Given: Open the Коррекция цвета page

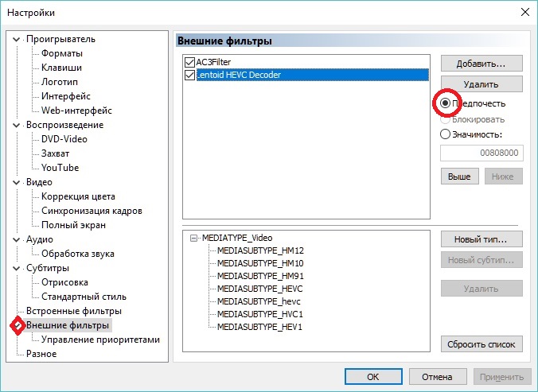Looking at the screenshot, I should [x=78, y=196].
